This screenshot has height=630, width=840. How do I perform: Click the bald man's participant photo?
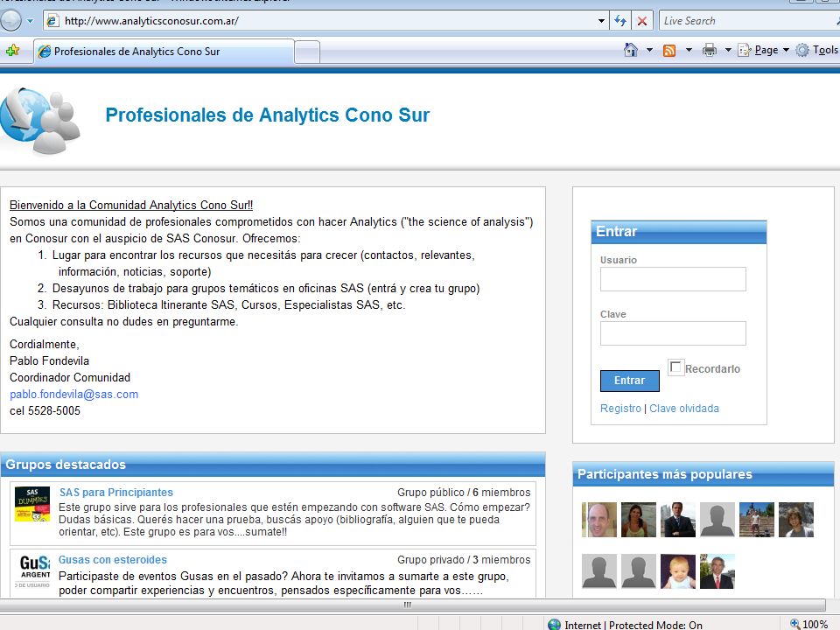599,520
